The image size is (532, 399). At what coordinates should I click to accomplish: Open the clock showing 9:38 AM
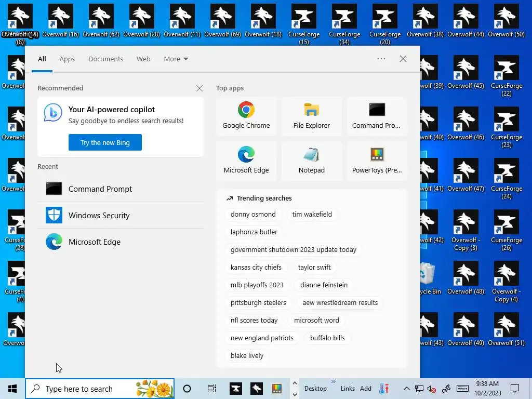pyautogui.click(x=487, y=389)
